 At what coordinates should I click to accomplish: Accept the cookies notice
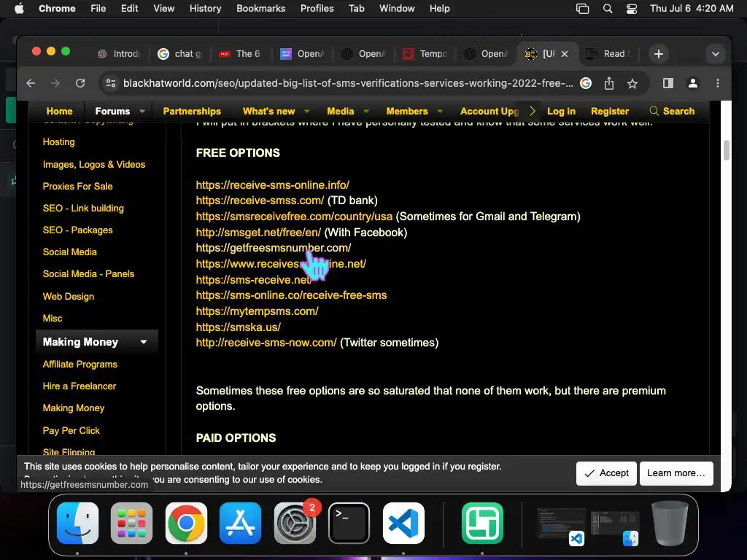point(606,473)
